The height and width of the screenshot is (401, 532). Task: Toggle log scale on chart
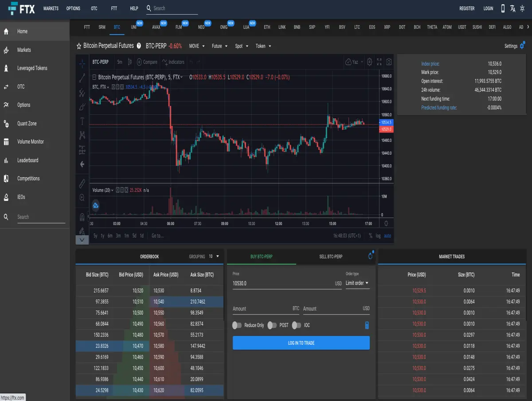click(378, 236)
